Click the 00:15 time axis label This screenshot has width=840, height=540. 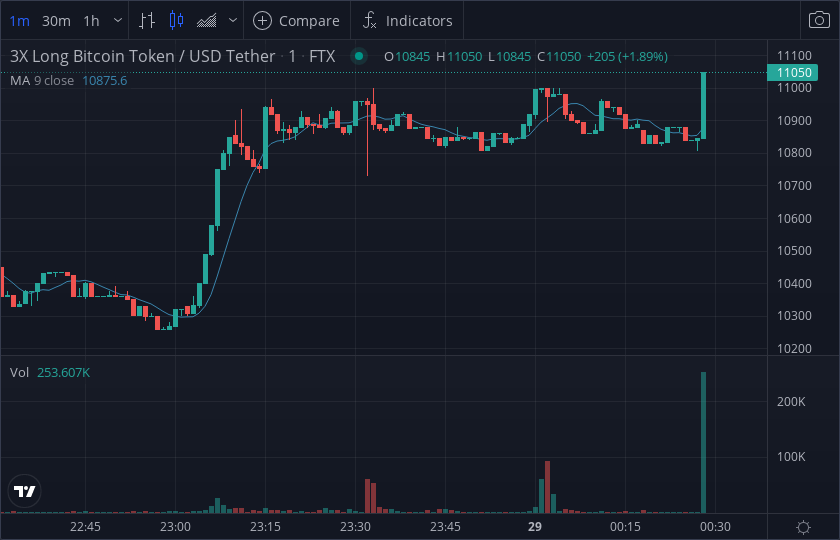click(x=625, y=527)
